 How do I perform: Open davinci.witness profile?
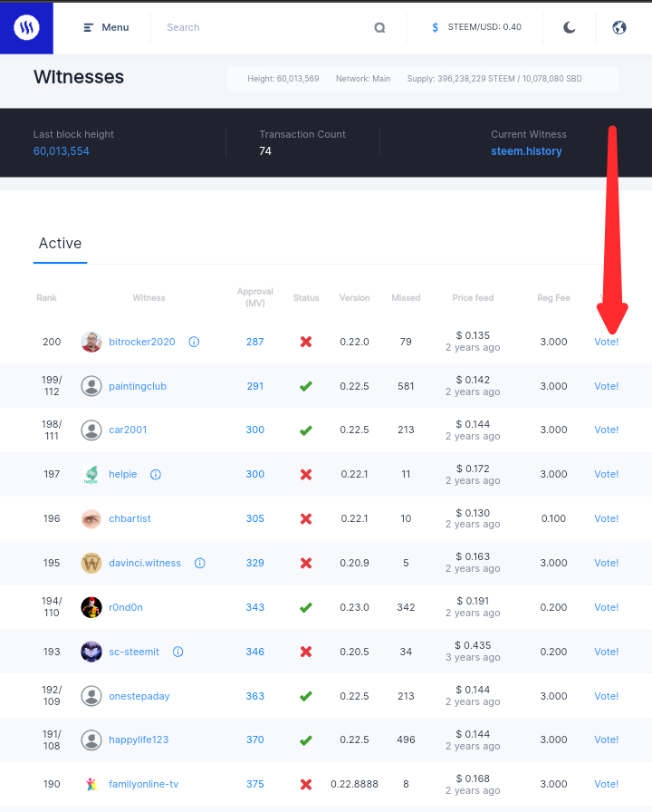pyautogui.click(x=145, y=563)
